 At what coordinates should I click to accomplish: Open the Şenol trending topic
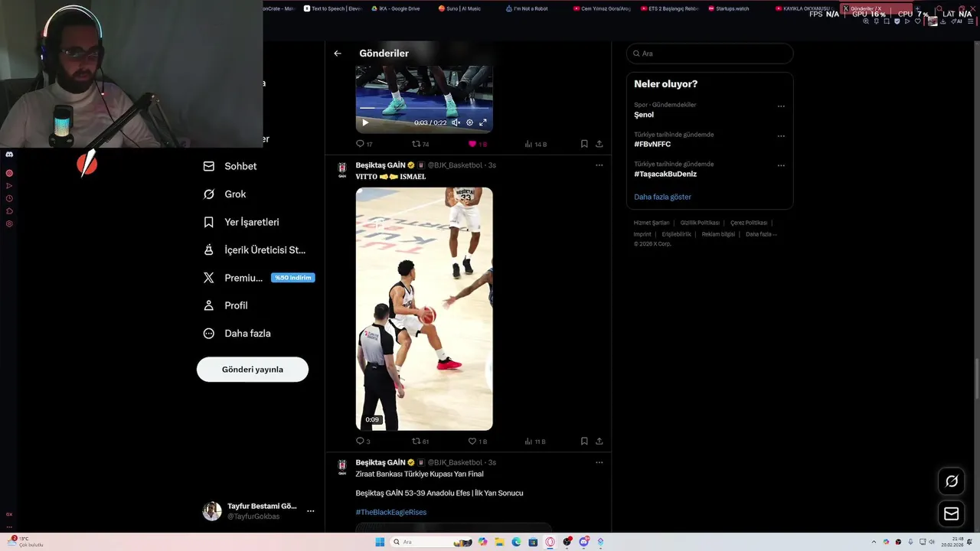644,115
